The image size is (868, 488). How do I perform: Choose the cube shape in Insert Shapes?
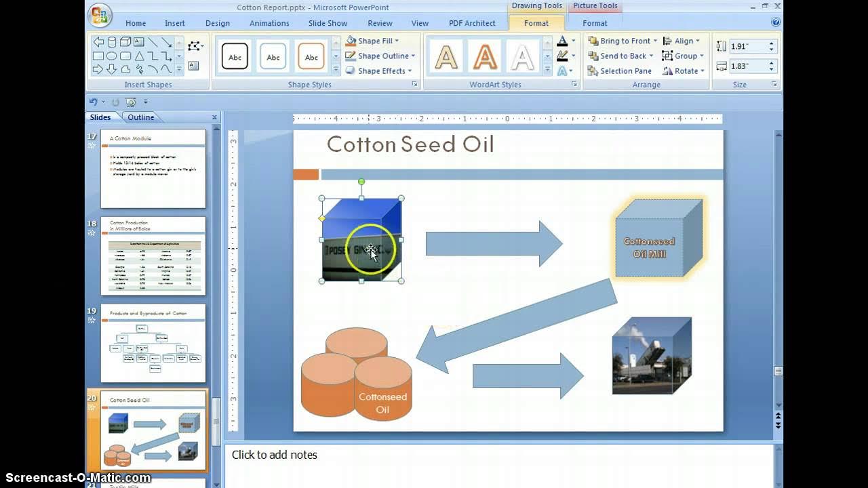tap(125, 42)
